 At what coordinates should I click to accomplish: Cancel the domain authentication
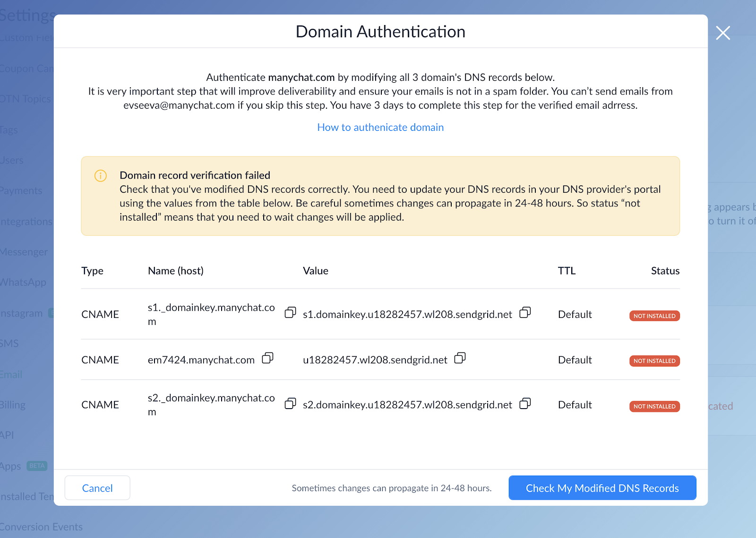point(97,488)
